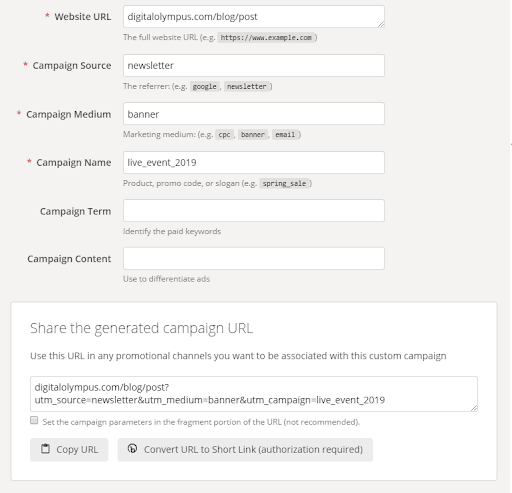Screen dimensions: 512x493
Task: Click the https://www.example.com example code tag
Action: pyautogui.click(x=266, y=38)
